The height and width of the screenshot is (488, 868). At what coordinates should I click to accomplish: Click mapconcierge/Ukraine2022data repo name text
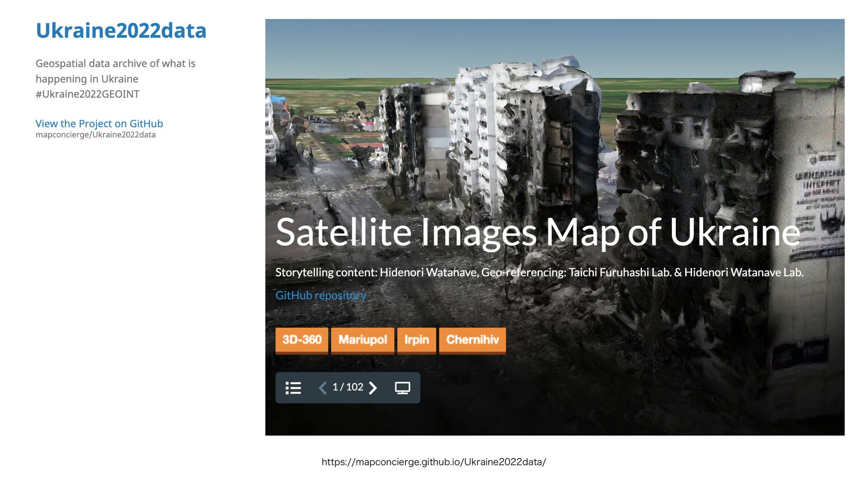coord(95,135)
